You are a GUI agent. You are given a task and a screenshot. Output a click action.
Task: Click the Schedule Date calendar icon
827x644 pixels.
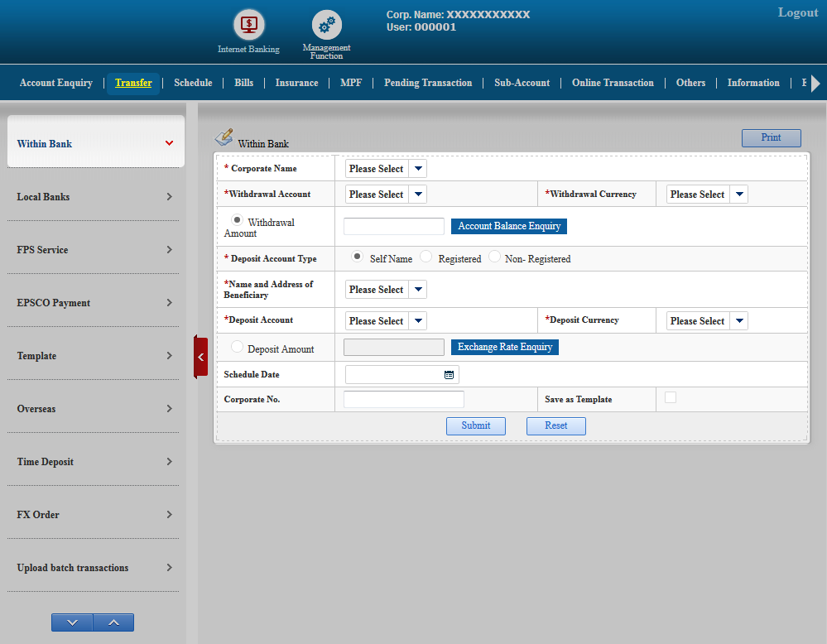[x=449, y=375]
